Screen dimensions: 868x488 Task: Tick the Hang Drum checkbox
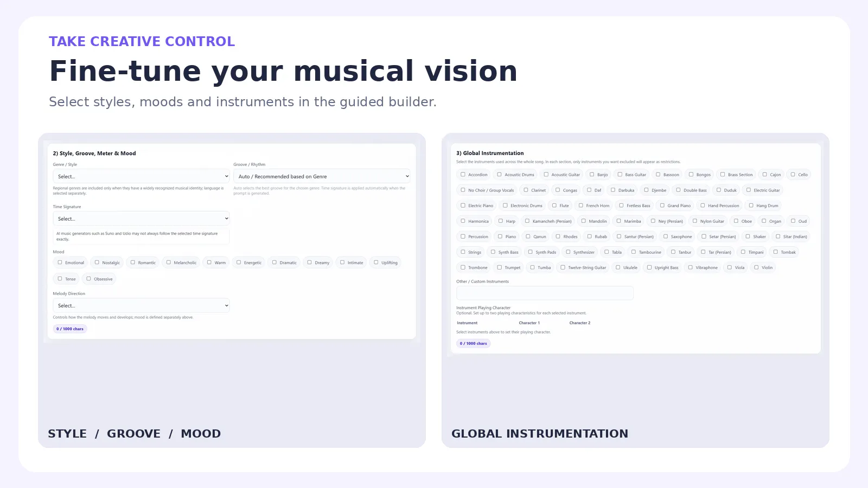coord(751,206)
